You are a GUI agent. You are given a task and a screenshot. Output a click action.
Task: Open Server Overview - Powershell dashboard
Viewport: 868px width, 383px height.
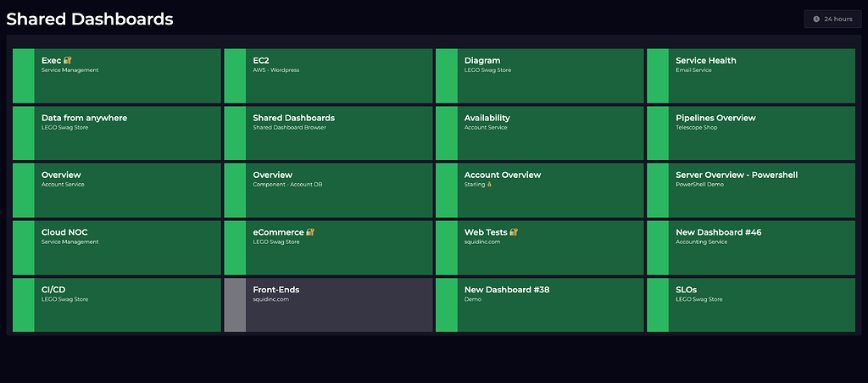click(751, 191)
